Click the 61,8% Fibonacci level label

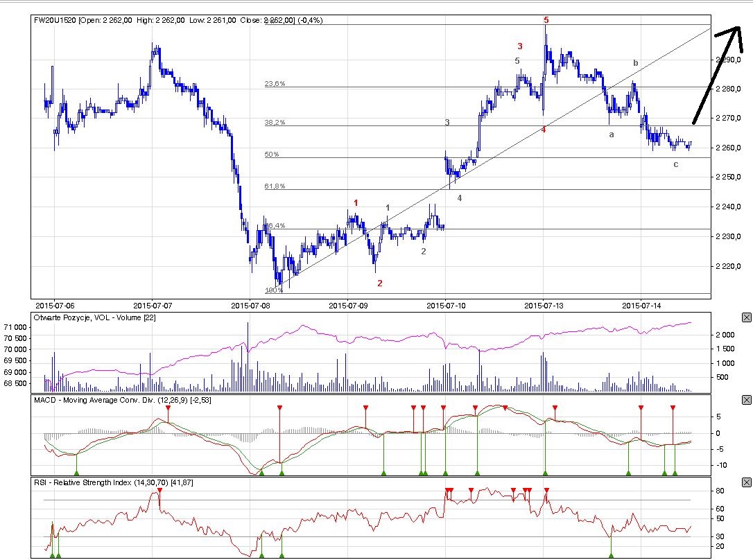click(x=275, y=186)
